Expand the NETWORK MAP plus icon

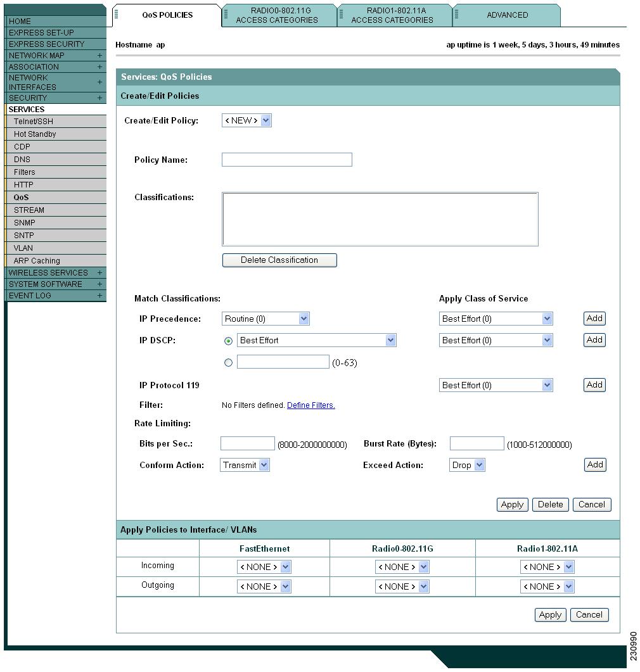(99, 55)
